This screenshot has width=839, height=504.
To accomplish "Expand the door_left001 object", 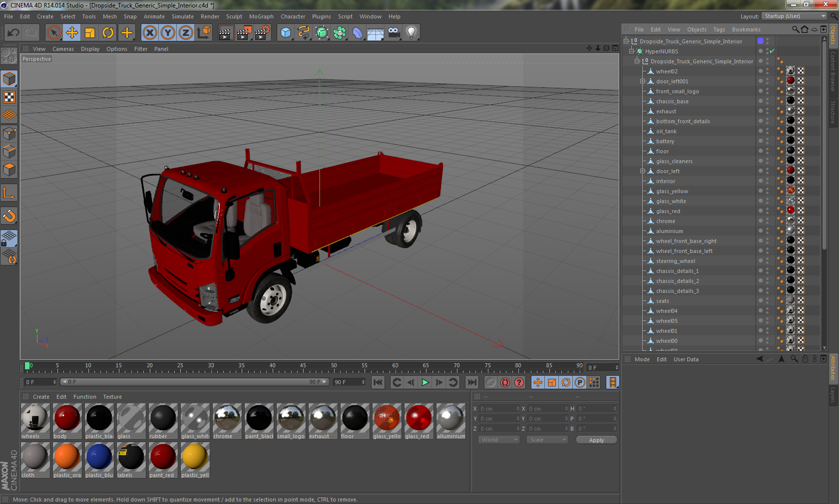I will 643,81.
